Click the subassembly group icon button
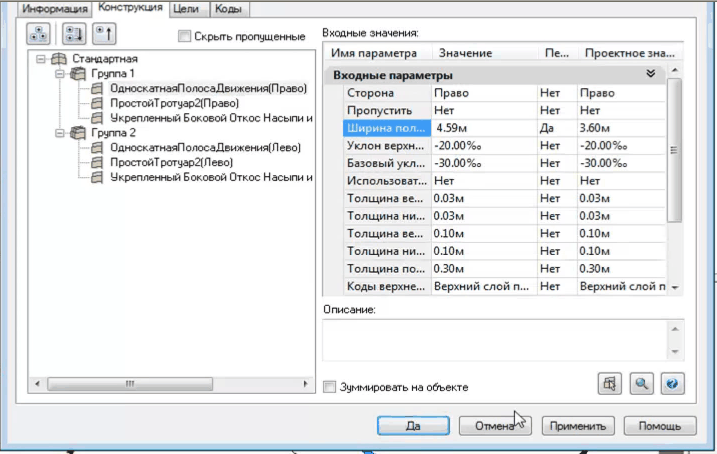717x454 pixels. (x=38, y=35)
